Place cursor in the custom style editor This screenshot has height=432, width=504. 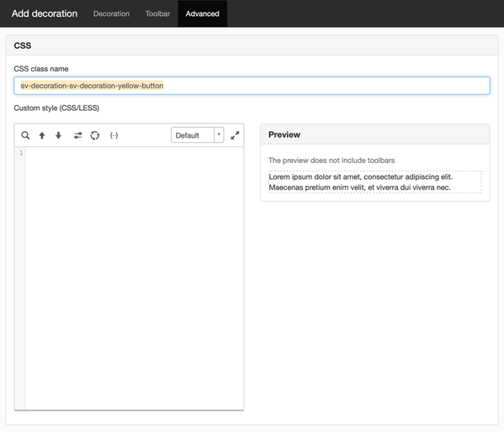point(135,278)
